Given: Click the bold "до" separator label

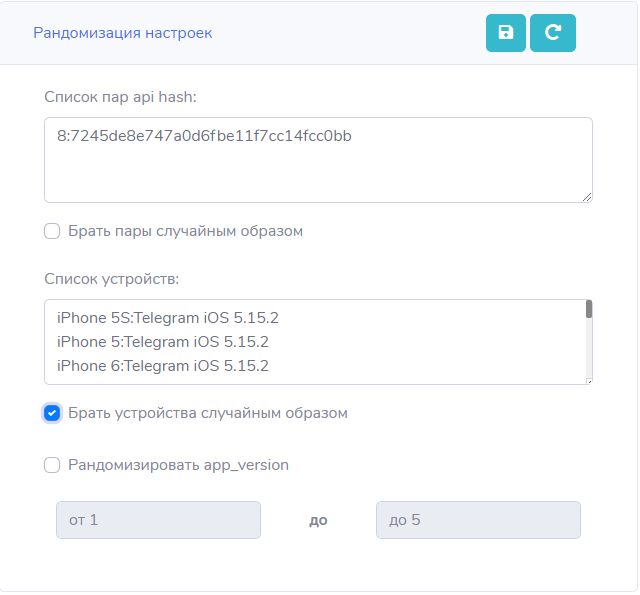Looking at the screenshot, I should pos(318,520).
